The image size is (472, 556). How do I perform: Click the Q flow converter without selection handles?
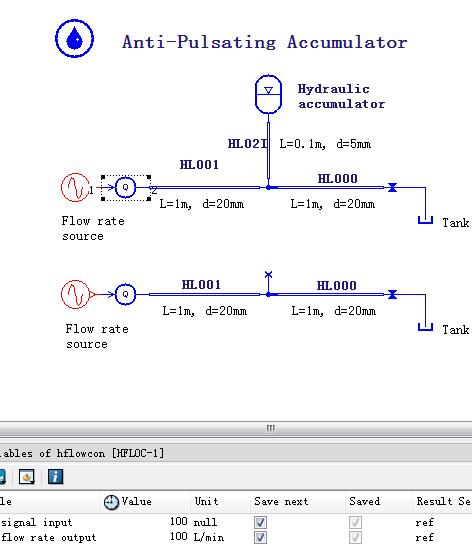[126, 294]
